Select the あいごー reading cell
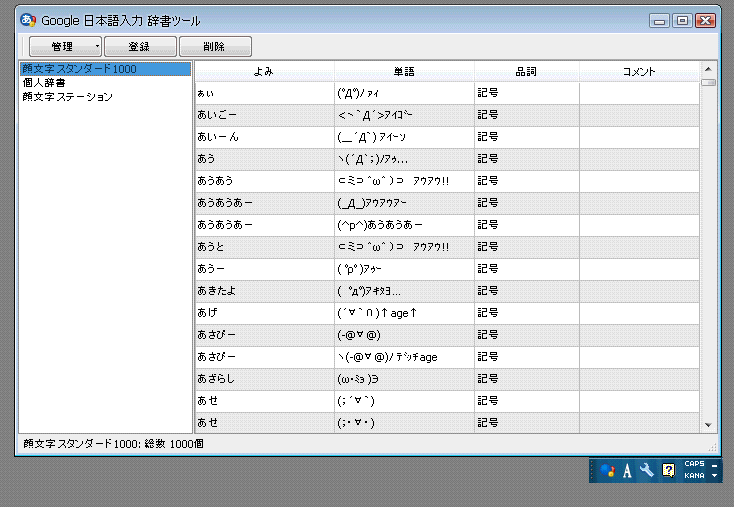The image size is (734, 507). tap(264, 115)
